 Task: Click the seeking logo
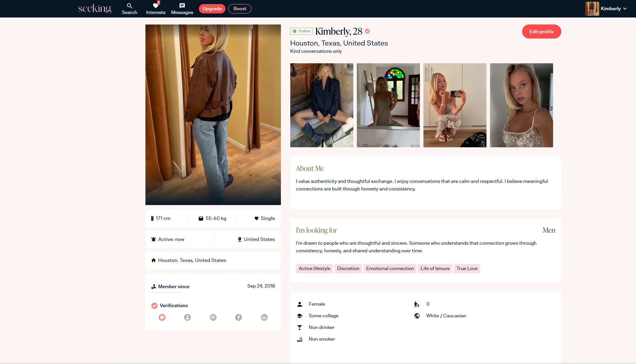tap(95, 8)
